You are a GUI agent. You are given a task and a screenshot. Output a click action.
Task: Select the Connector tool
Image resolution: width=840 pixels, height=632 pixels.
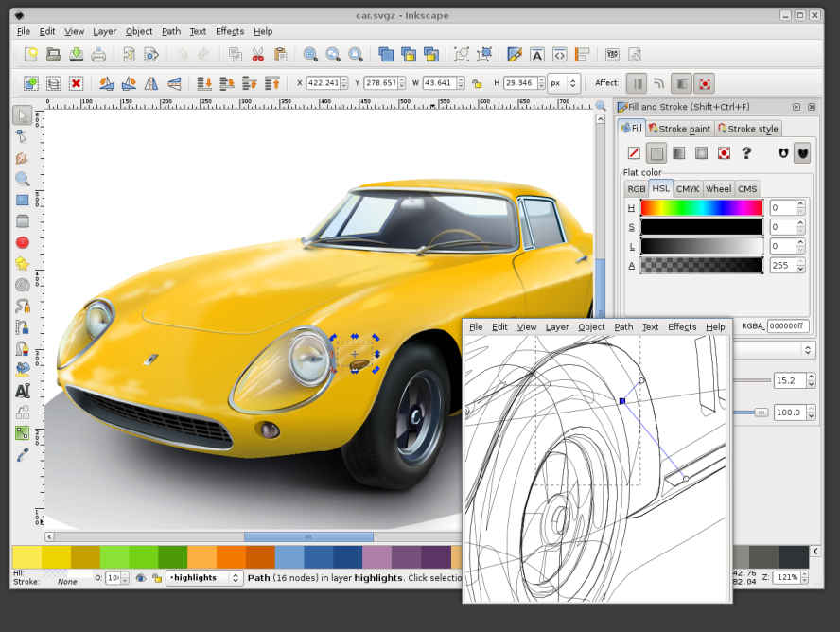coord(22,412)
